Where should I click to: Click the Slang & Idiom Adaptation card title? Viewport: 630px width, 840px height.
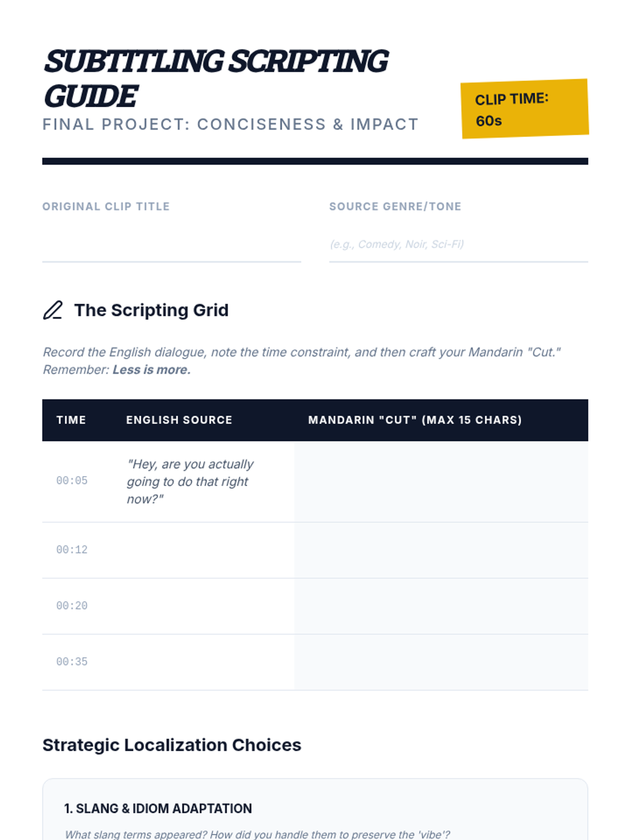(158, 808)
